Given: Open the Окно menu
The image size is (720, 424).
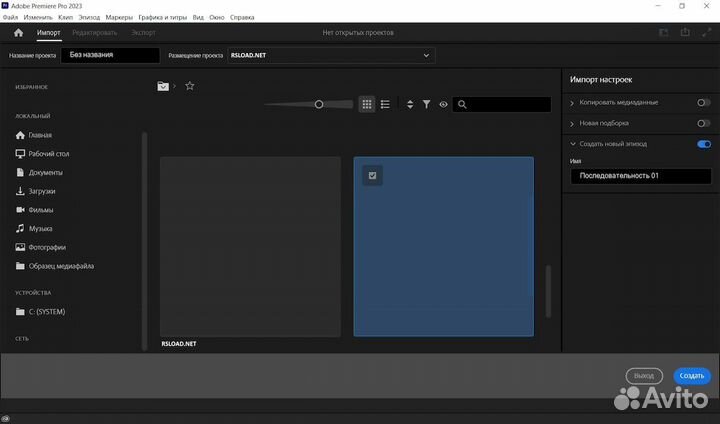Looking at the screenshot, I should tap(217, 17).
